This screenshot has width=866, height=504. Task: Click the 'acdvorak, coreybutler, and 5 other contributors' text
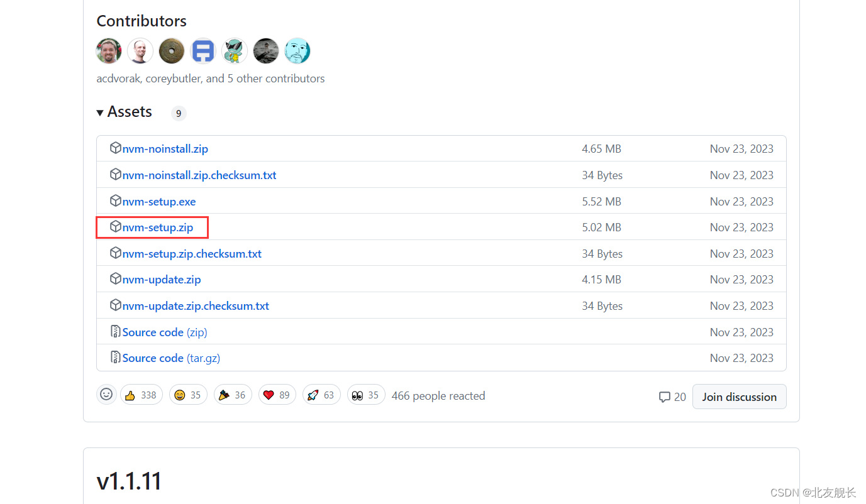(211, 79)
